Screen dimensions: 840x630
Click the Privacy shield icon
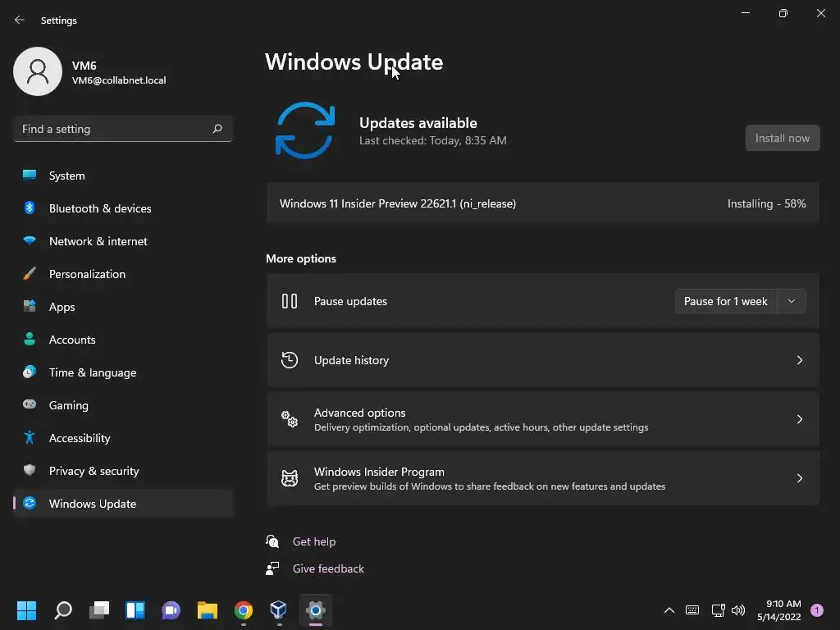(30, 470)
